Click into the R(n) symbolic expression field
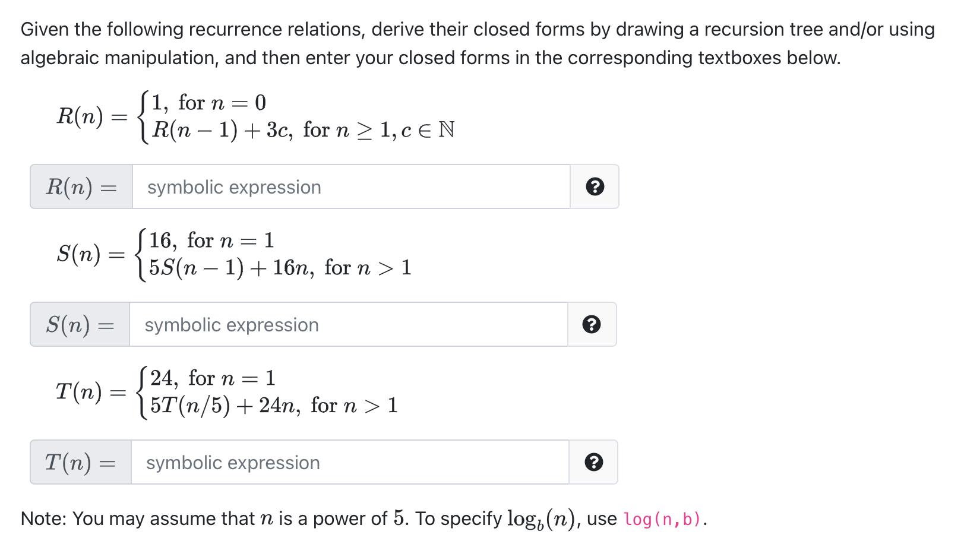 (350, 187)
